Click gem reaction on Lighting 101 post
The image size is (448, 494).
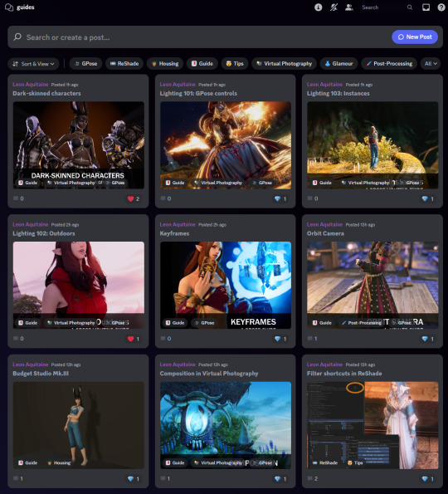(x=280, y=198)
